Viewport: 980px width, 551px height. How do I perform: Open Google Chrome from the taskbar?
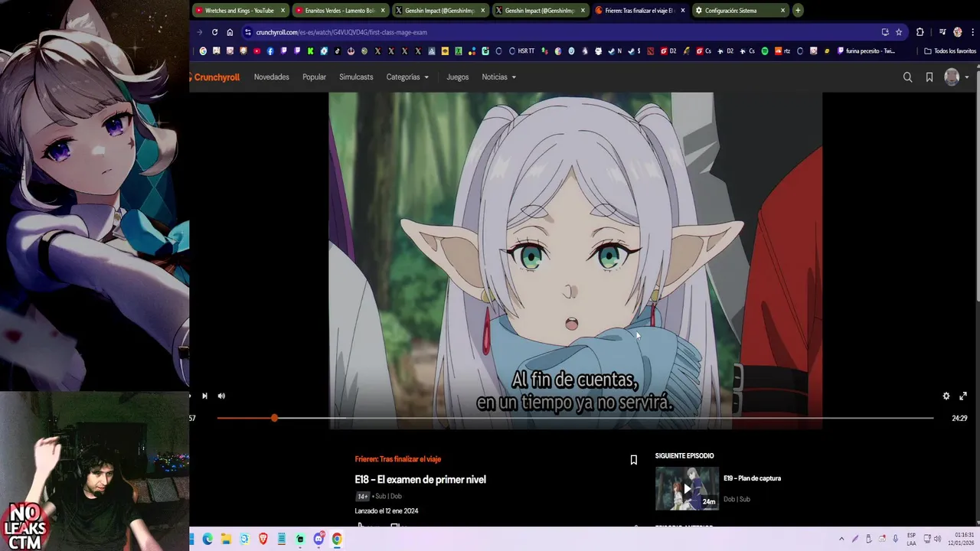(x=337, y=539)
